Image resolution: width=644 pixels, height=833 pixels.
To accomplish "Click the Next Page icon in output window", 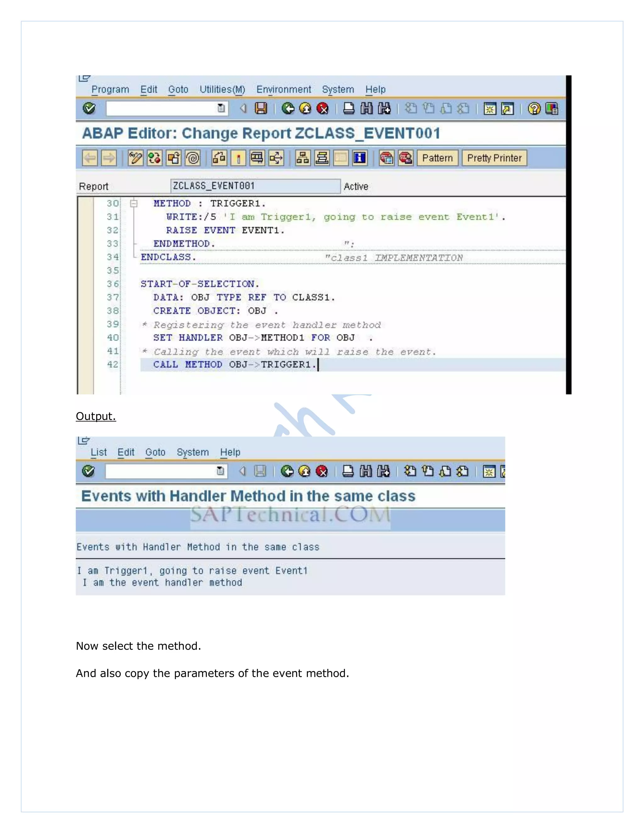I will tap(445, 472).
